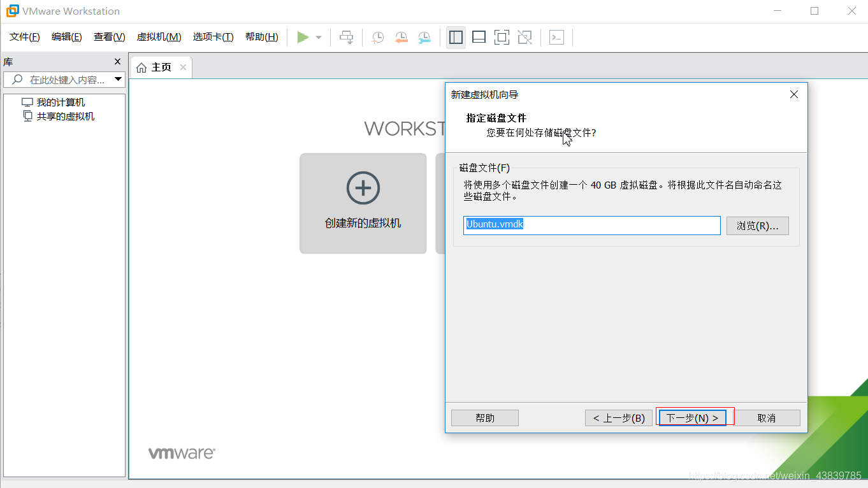Image resolution: width=868 pixels, height=488 pixels.
Task: Expand the library search filter dropdown
Action: coord(118,80)
